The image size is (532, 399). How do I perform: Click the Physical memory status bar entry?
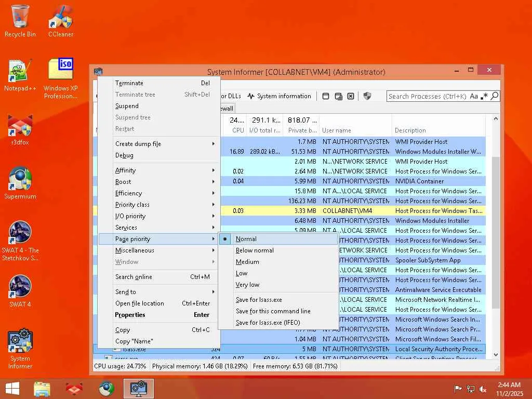(x=199, y=366)
